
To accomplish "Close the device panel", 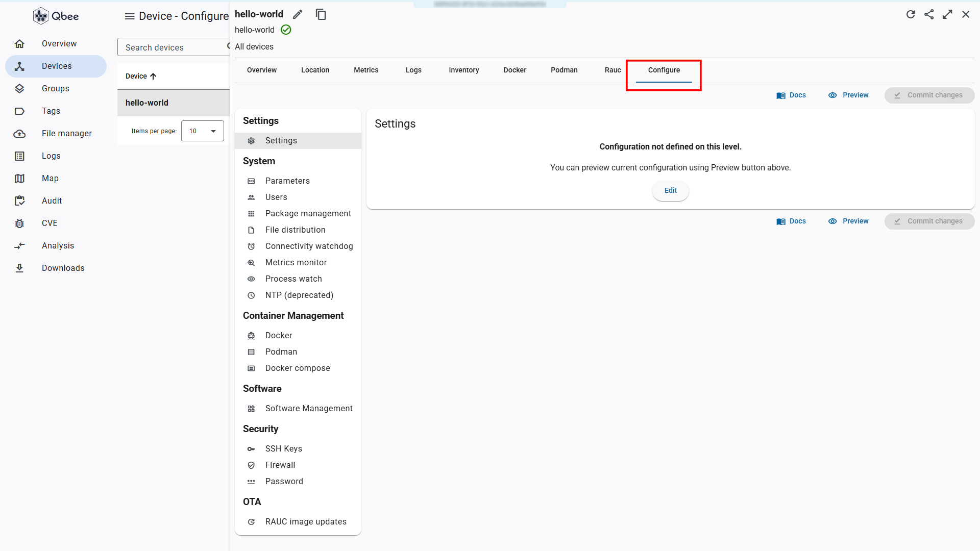I will pyautogui.click(x=966, y=14).
